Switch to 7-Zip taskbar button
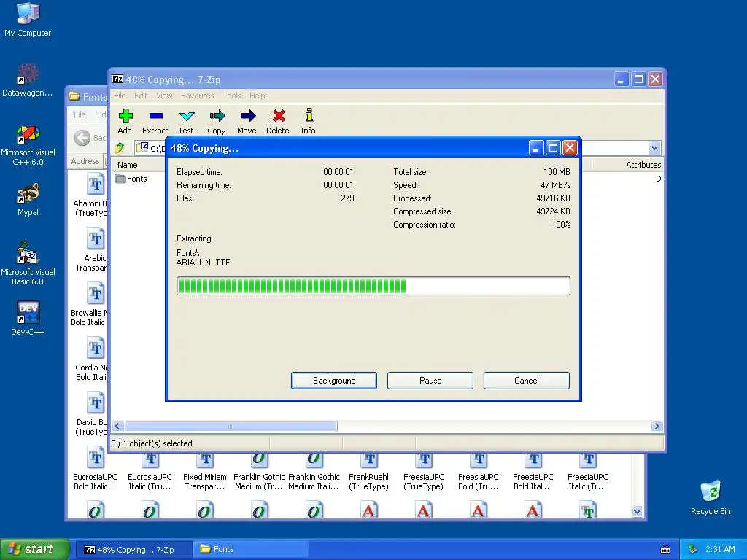 pos(134,550)
